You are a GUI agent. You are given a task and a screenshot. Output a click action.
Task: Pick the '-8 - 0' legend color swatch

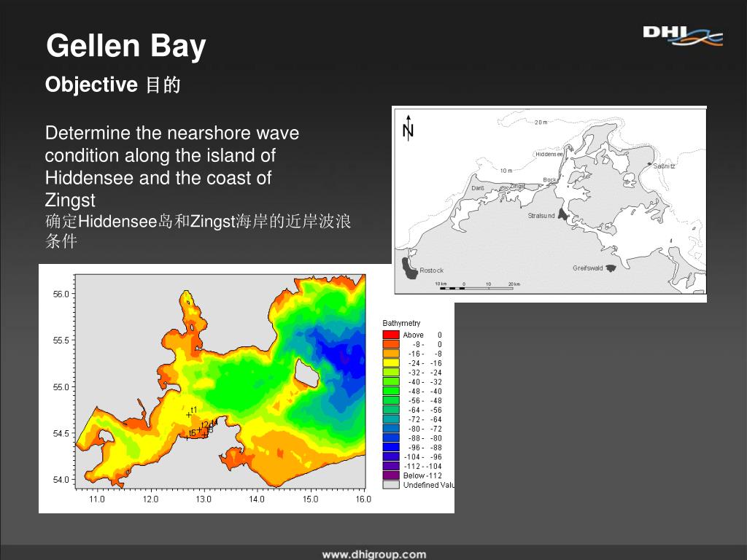click(391, 344)
